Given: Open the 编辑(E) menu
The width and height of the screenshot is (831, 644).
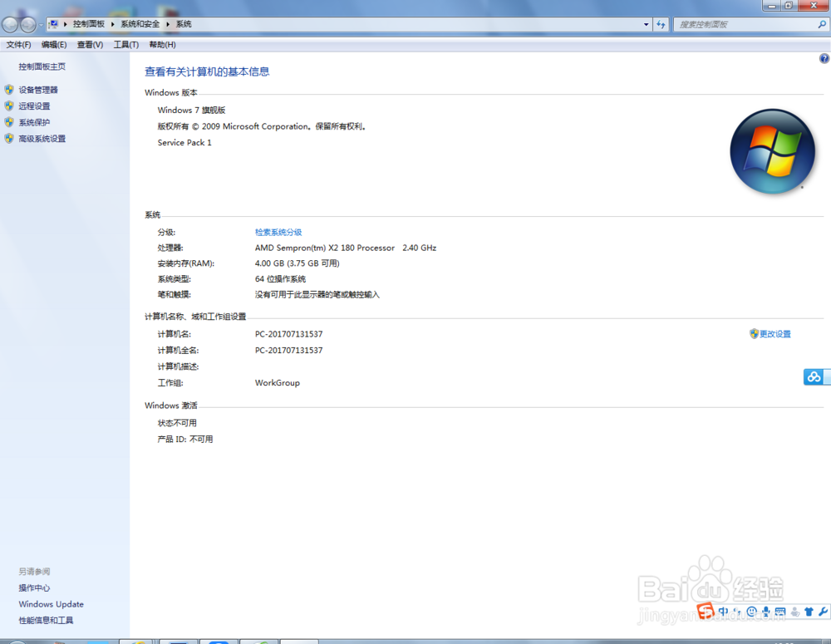Looking at the screenshot, I should point(54,45).
